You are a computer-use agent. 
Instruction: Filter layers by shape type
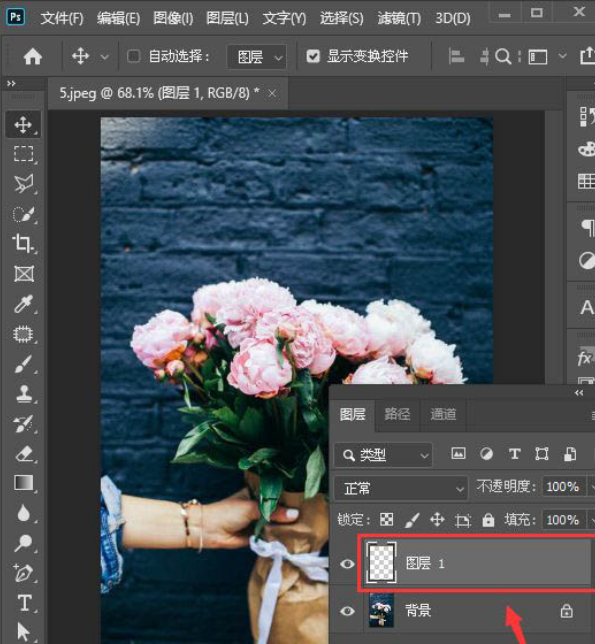click(x=542, y=454)
